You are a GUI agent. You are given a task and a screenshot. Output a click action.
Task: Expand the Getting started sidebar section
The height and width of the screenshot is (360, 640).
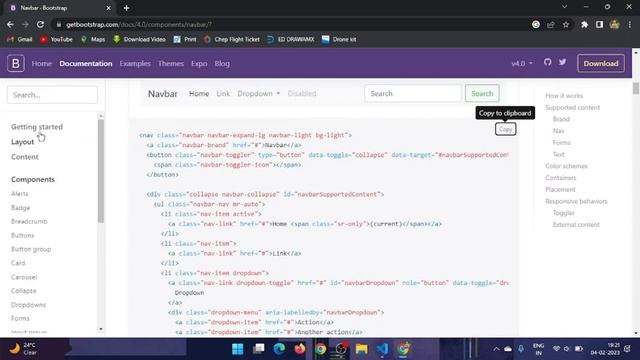(37, 127)
